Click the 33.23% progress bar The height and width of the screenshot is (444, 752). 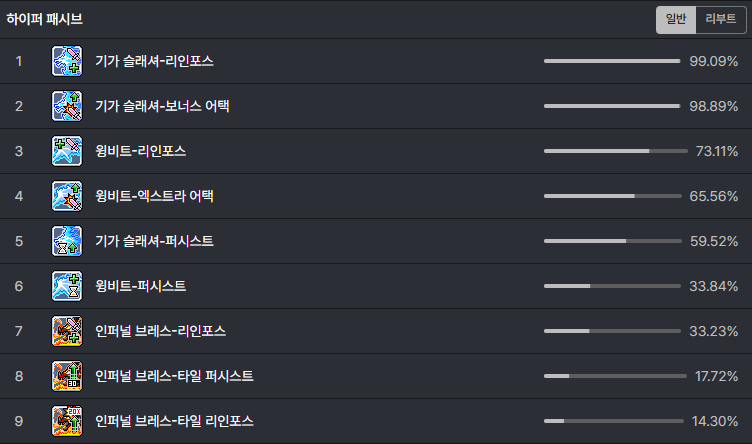[x=612, y=331]
